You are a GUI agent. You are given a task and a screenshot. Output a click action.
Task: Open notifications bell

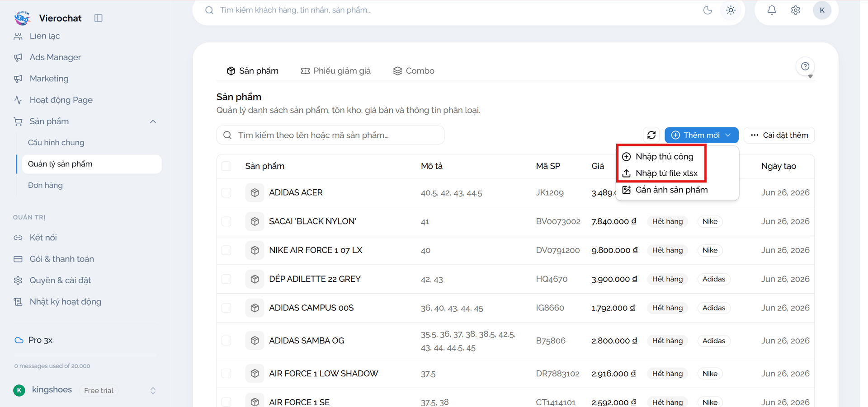(x=772, y=10)
